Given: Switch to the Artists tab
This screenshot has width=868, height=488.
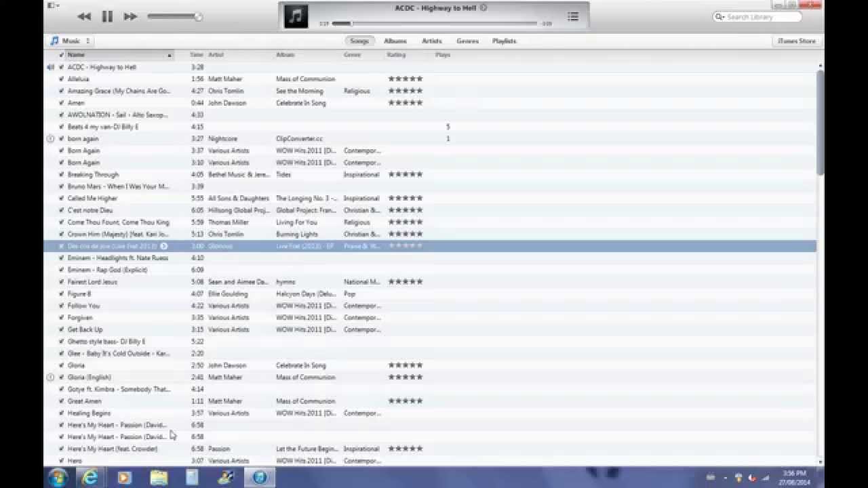Looking at the screenshot, I should click(x=432, y=41).
